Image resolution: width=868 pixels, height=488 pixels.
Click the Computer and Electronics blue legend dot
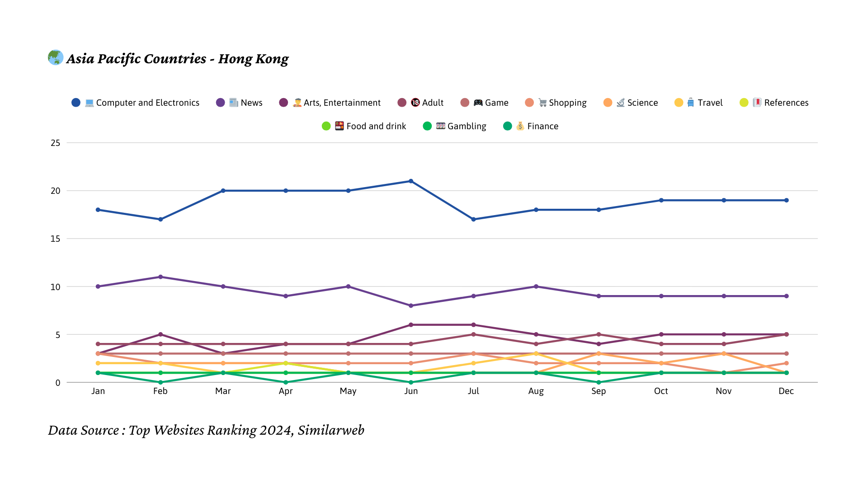(76, 103)
